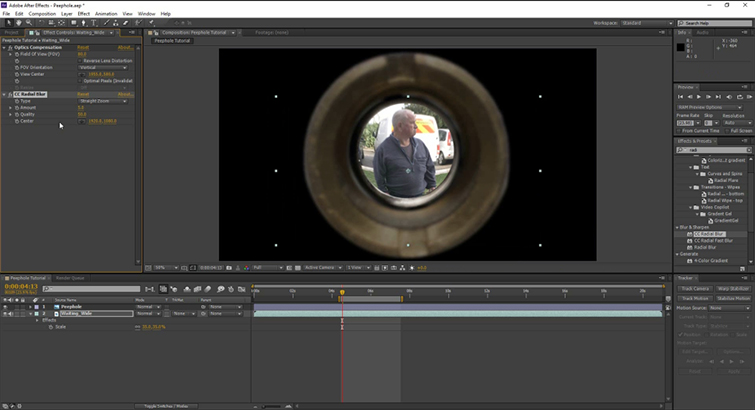Screen dimensions: 755x410
Task: Toggle stopwatch for Amount property
Action: point(17,108)
